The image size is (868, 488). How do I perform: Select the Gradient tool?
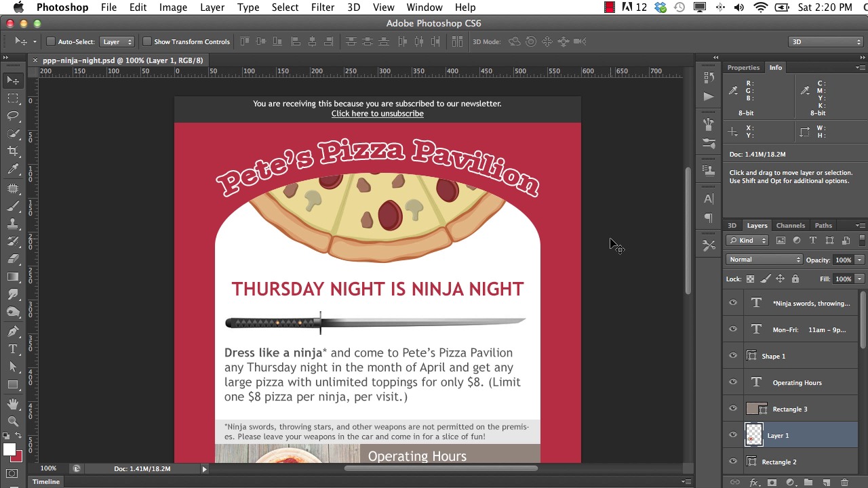point(13,277)
